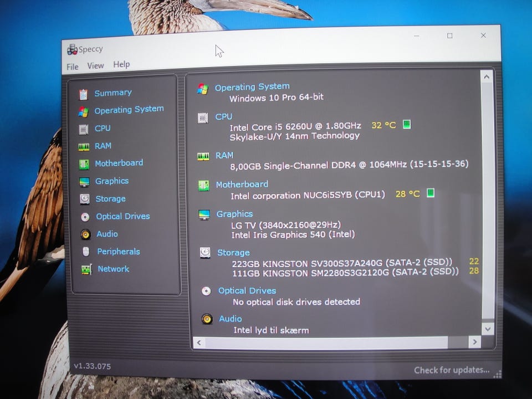Click Graphics monitor icon in summary panel
The width and height of the screenshot is (532, 399).
click(x=204, y=215)
